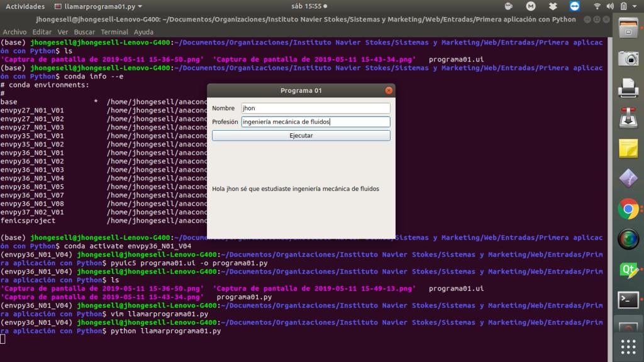This screenshot has width=644, height=362.
Task: Launch the Screenshot camera app in the dock
Action: (628, 58)
